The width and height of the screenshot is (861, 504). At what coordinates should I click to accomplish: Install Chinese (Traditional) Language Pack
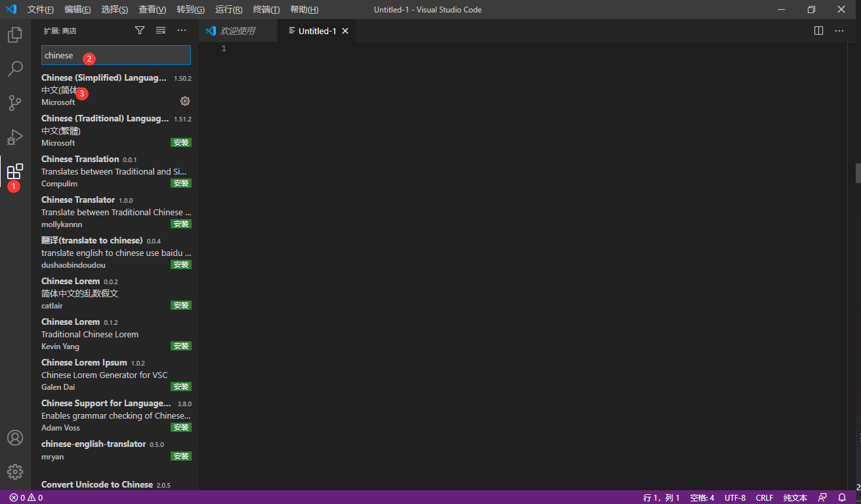point(181,142)
